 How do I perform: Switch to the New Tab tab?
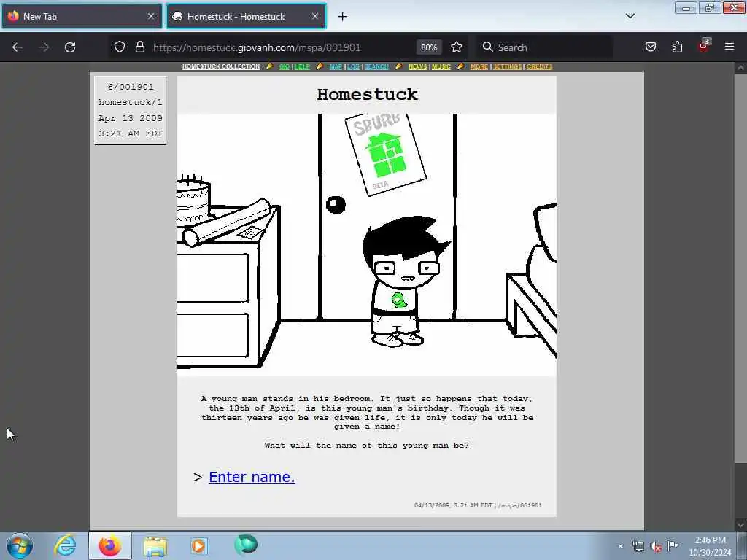point(82,16)
